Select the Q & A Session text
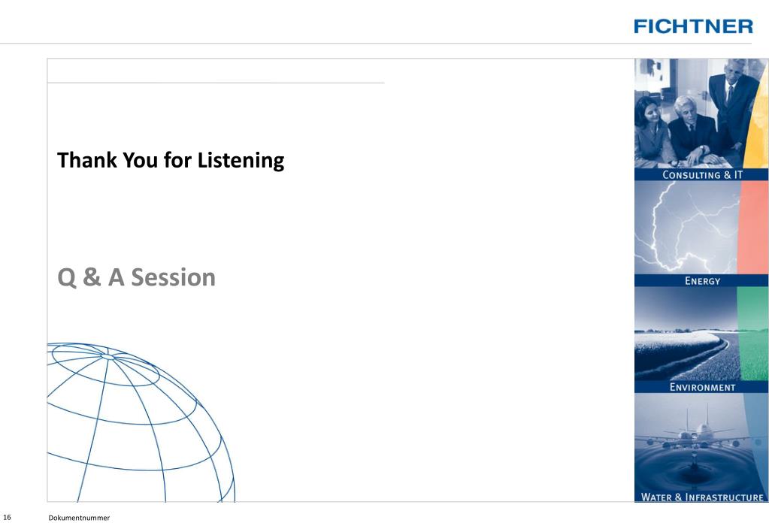 pyautogui.click(x=136, y=277)
